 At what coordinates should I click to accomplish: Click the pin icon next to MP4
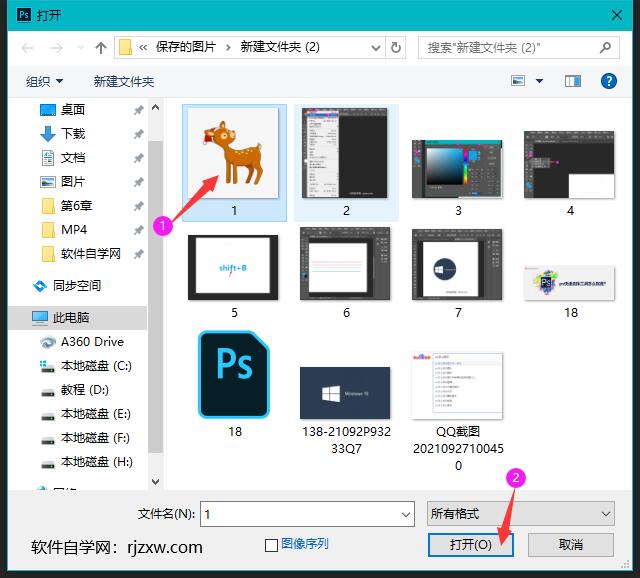(x=139, y=230)
